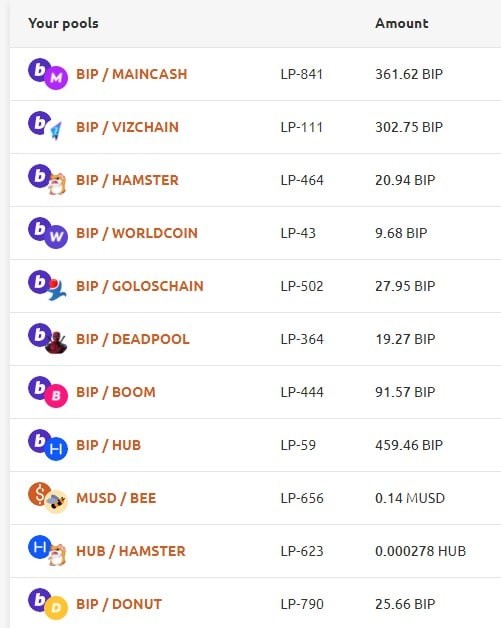Click the Amount column header
501x628 pixels.
[x=402, y=23]
